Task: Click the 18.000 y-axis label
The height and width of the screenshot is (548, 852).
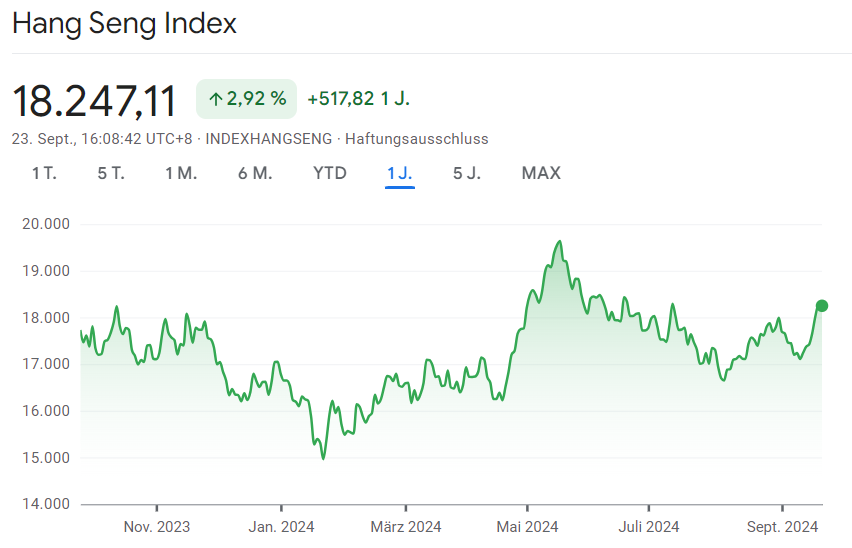Action: pyautogui.click(x=46, y=318)
